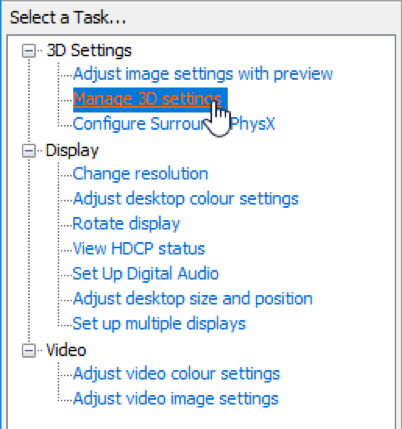The width and height of the screenshot is (402, 429).
Task: Open Adjust image settings with preview
Action: coord(203,74)
